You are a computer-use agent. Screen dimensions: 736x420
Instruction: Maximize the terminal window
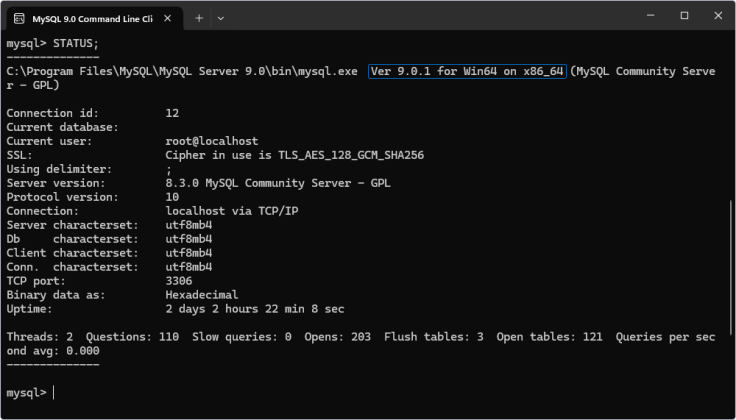point(684,16)
